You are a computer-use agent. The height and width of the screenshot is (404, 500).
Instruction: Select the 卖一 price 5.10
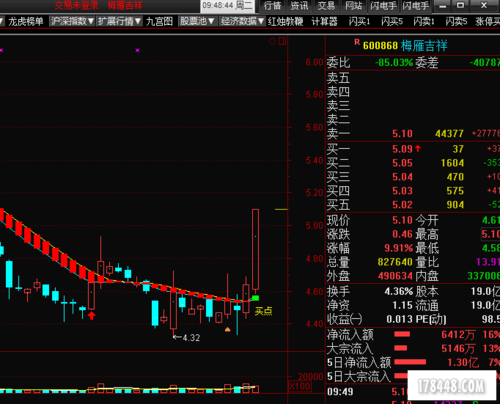point(402,134)
